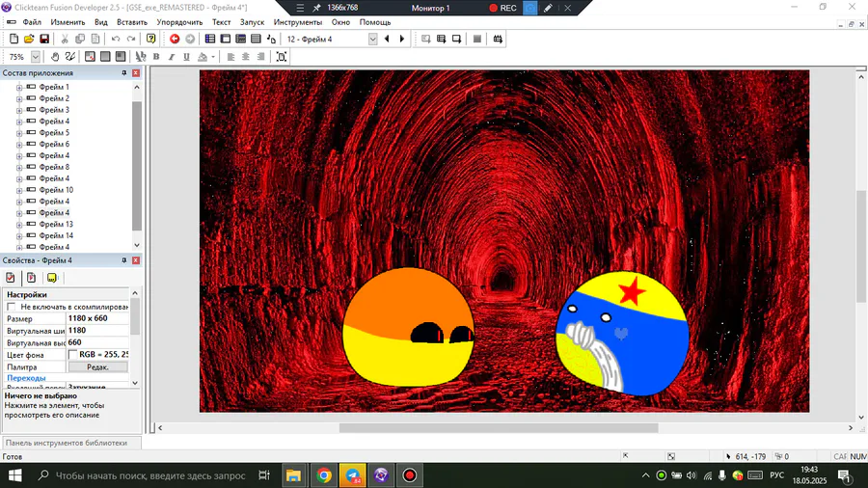
Task: Open an existing application file
Action: coord(29,39)
